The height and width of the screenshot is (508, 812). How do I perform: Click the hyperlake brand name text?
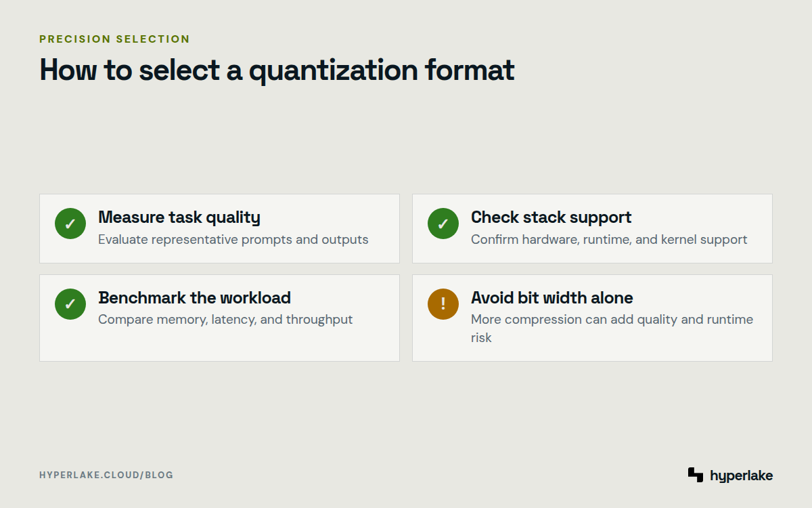741,476
